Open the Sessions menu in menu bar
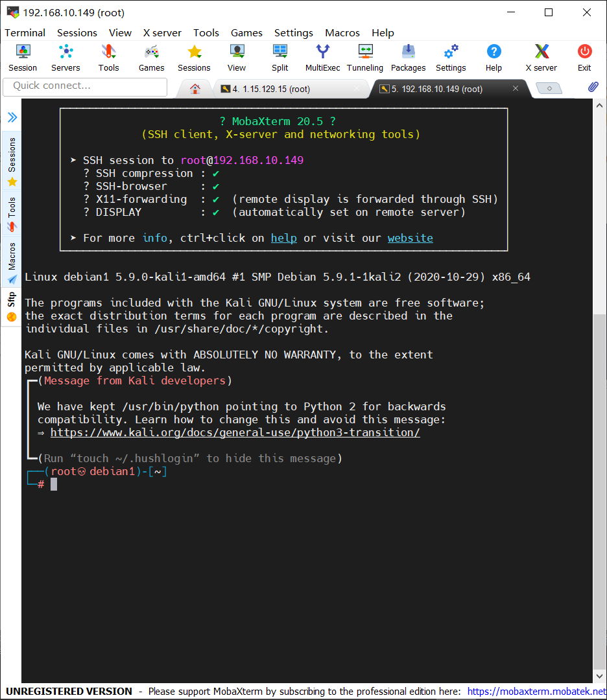 [x=77, y=32]
